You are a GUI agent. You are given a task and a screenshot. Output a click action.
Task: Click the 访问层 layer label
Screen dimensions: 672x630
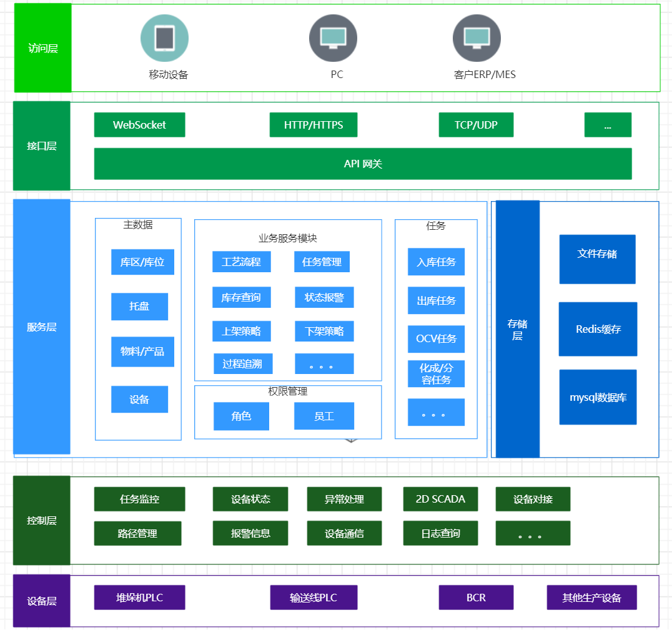[42, 48]
